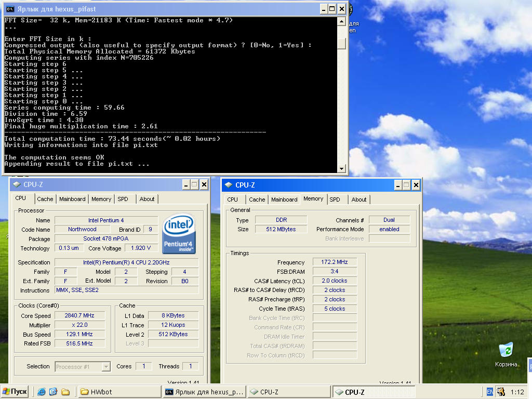Viewport: 532px width, 399px height.
Task: Click the Code Name value 'Northwood'
Action: point(82,229)
